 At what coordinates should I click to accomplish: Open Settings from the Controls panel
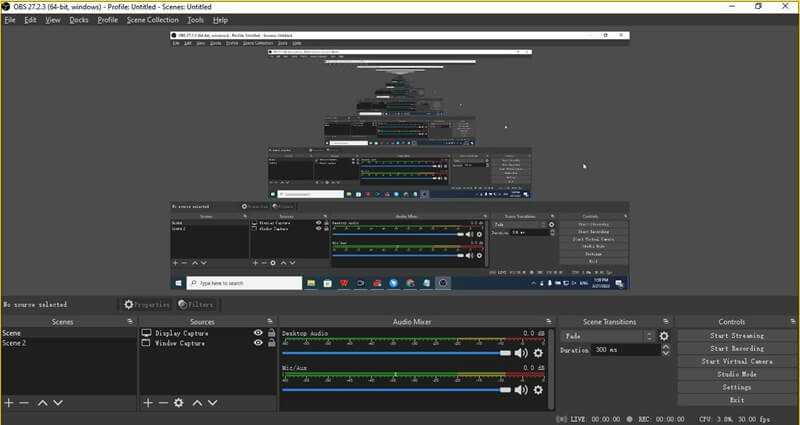737,387
